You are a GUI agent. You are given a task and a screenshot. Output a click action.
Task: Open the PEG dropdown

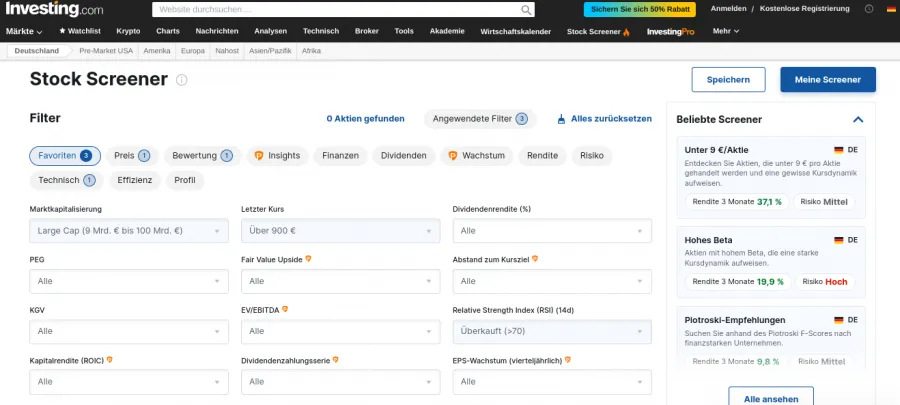(x=129, y=281)
